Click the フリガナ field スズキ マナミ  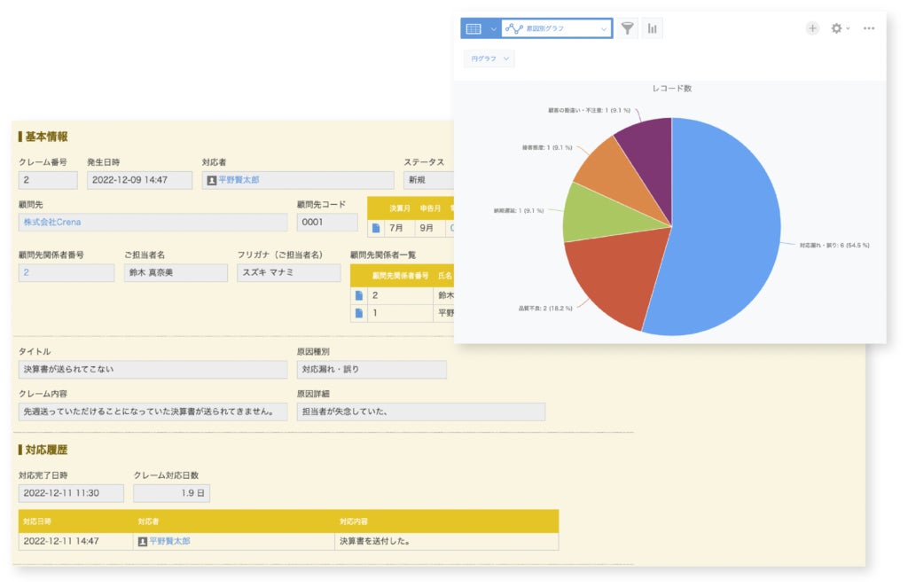pos(288,272)
